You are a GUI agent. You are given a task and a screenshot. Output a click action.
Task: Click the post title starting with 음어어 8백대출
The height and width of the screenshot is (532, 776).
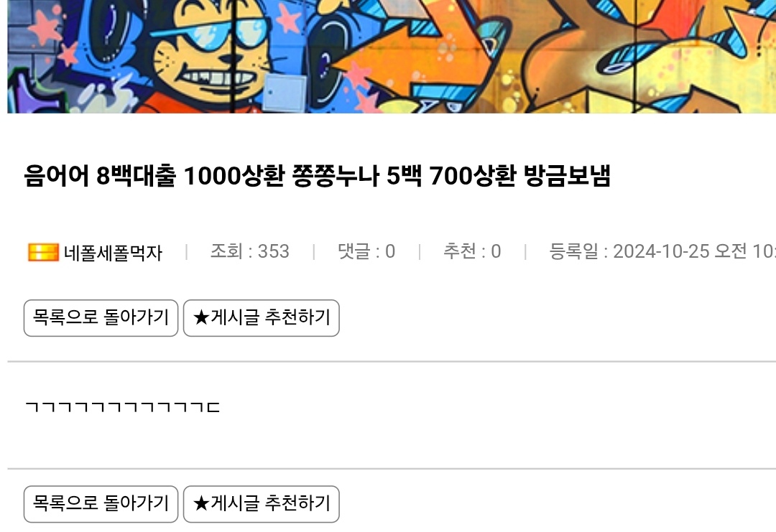(x=318, y=176)
